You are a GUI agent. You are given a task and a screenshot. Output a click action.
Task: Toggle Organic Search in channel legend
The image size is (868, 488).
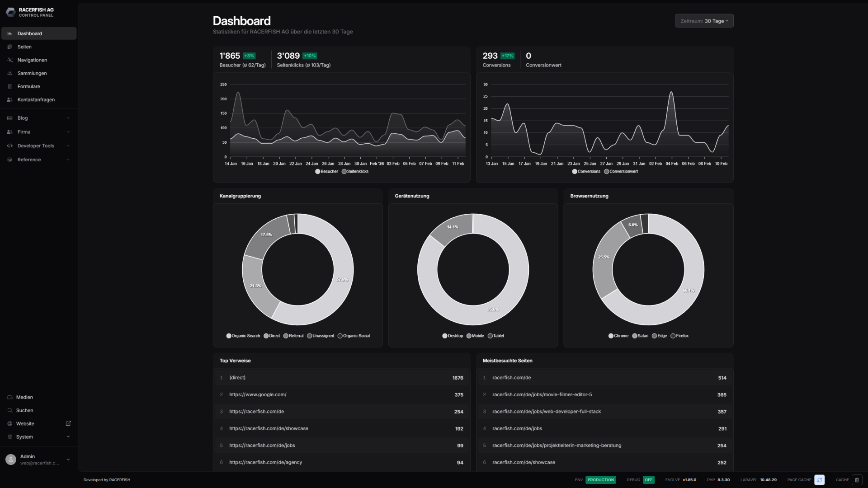243,336
